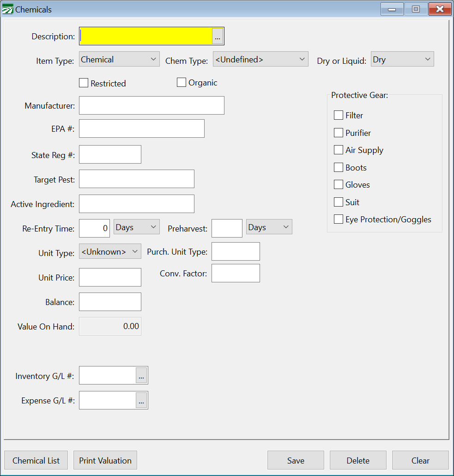Screen dimensions: 454x476
Task: Click the Description lookup ellipsis button
Action: tap(218, 37)
